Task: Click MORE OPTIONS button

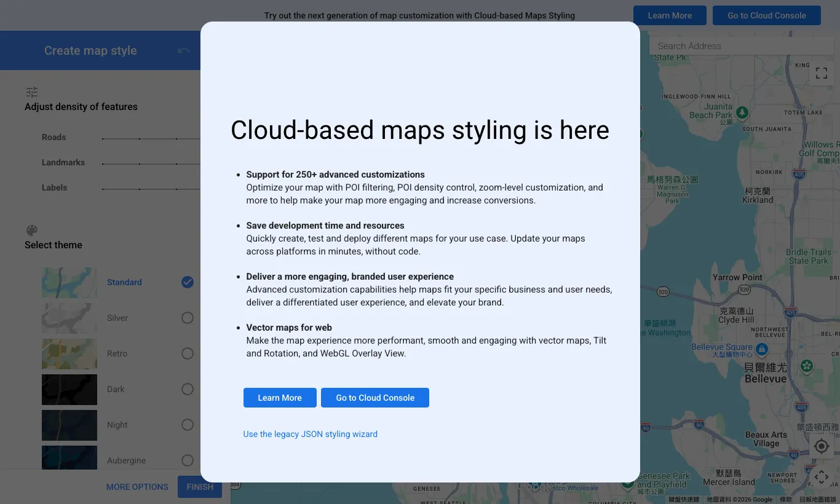Action: (137, 487)
